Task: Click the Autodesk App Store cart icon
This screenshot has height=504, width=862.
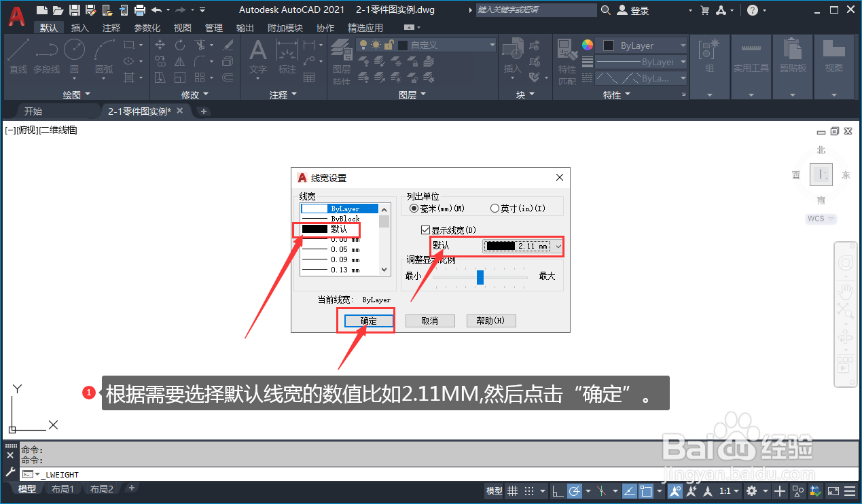Action: tap(705, 10)
